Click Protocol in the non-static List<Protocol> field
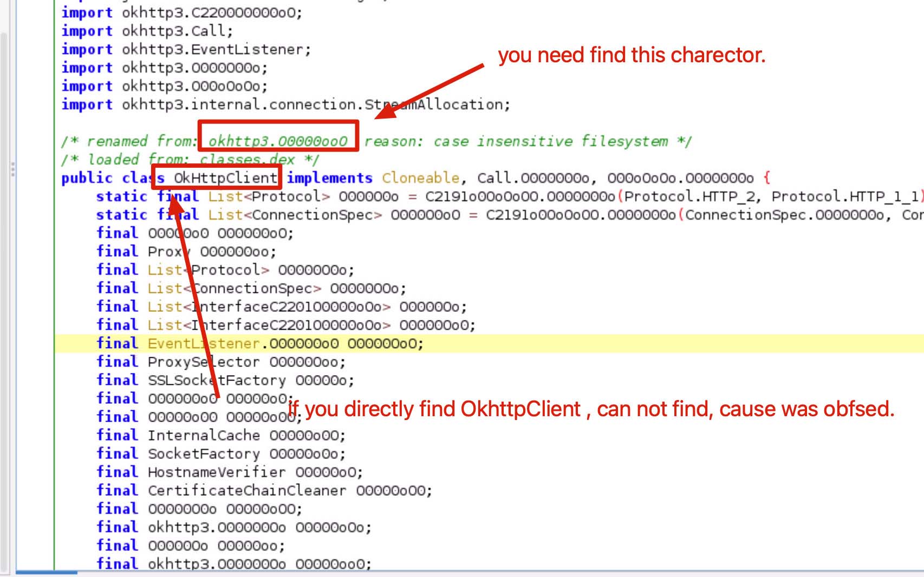The width and height of the screenshot is (924, 577). [225, 270]
